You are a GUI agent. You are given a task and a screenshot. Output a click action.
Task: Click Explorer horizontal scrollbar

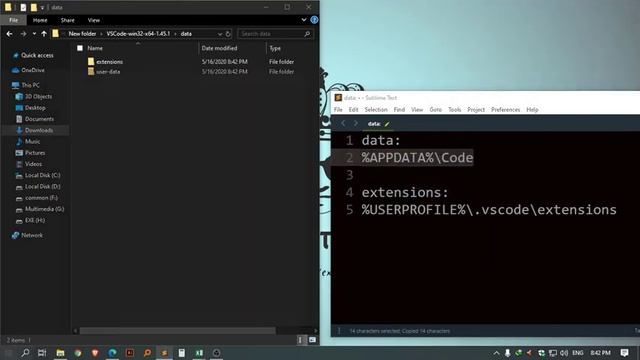(178, 331)
